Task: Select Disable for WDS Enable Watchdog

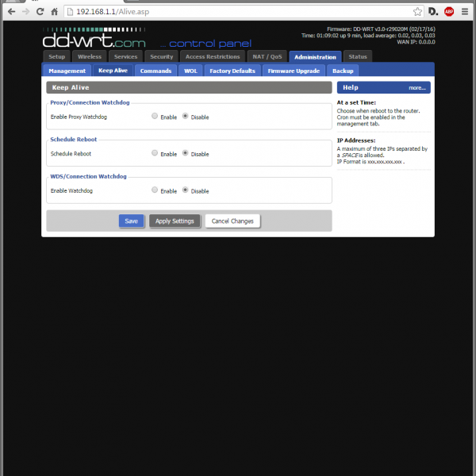Action: (186, 190)
